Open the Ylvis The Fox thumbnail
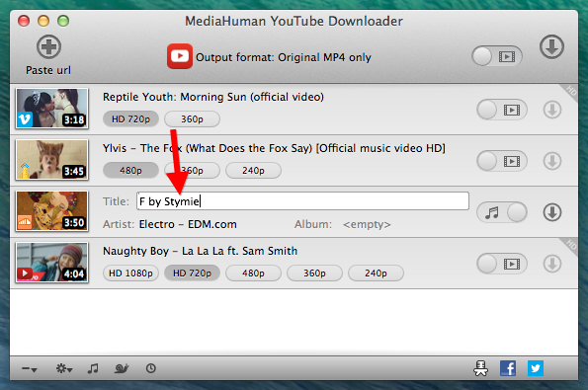The image size is (588, 390). pyautogui.click(x=51, y=160)
